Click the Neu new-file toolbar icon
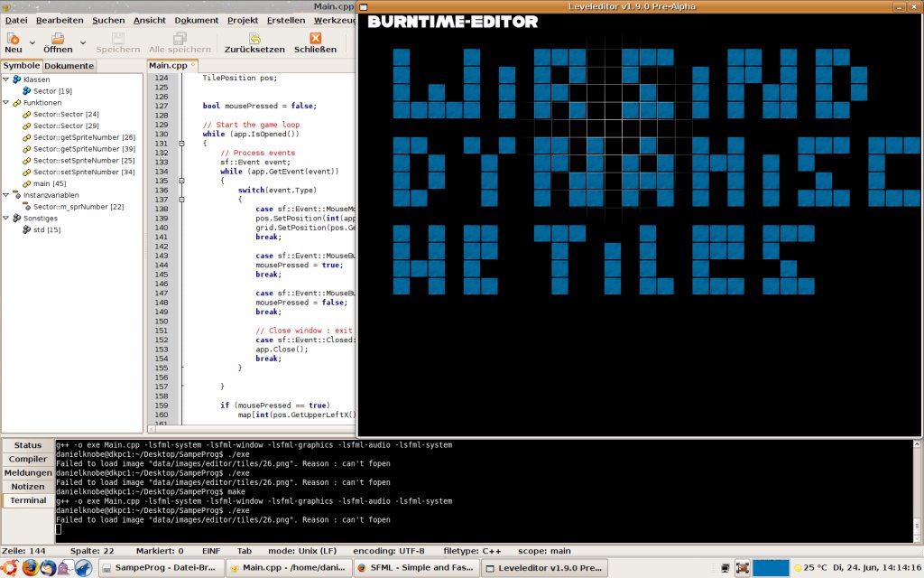Screen dimensions: 924x578 pyautogui.click(x=13, y=39)
